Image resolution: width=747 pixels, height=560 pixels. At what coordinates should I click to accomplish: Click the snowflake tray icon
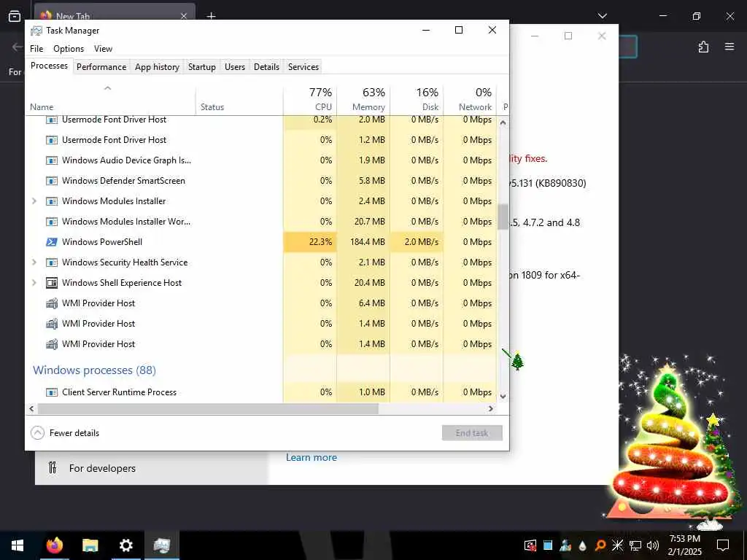click(x=617, y=545)
